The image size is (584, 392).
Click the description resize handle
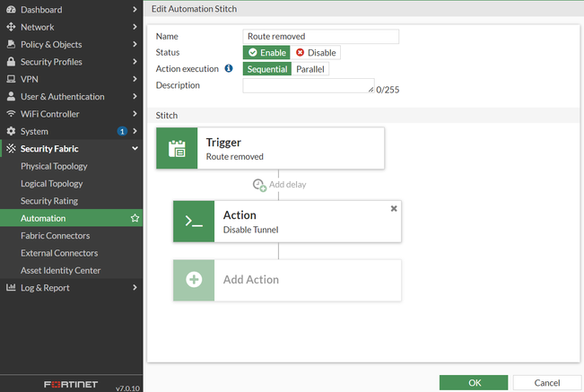click(x=371, y=90)
